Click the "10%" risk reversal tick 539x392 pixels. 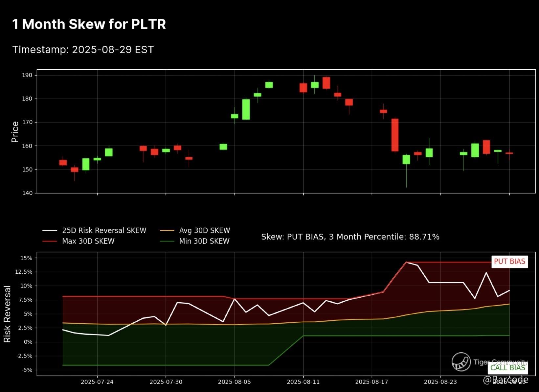coord(27,286)
